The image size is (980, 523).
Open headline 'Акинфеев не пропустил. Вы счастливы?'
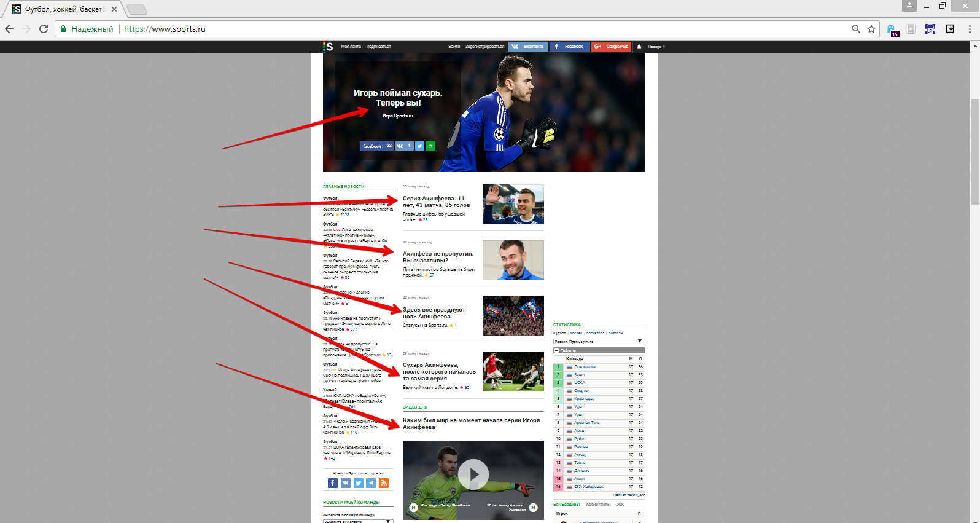[438, 257]
